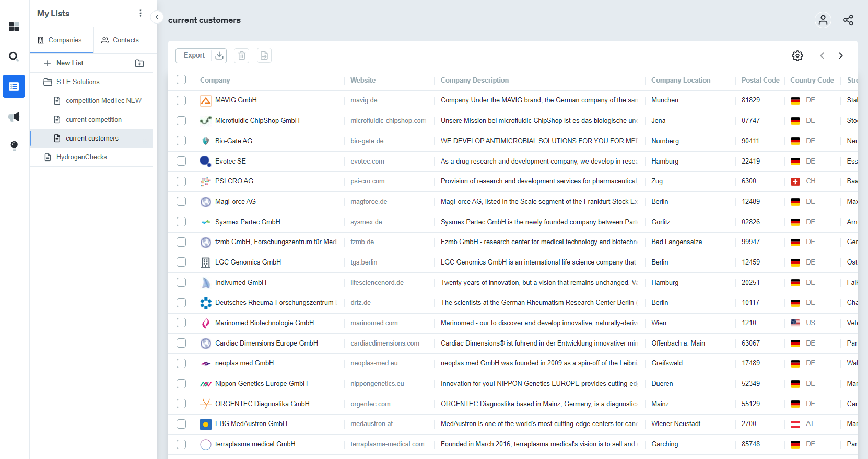Create a New List
The height and width of the screenshot is (459, 868).
[x=64, y=63]
